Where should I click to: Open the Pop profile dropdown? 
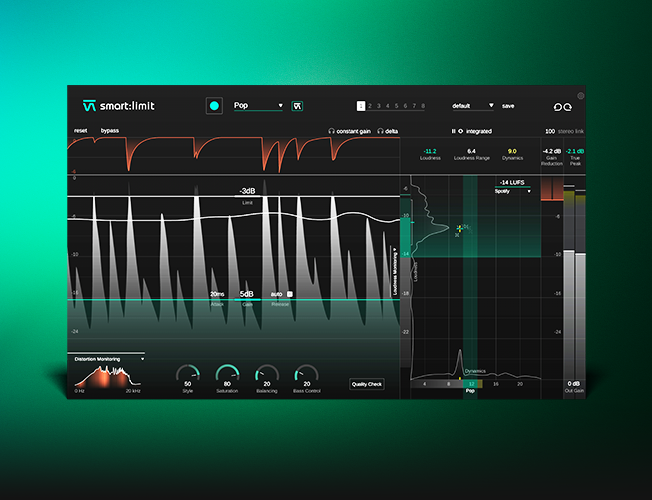(x=258, y=106)
